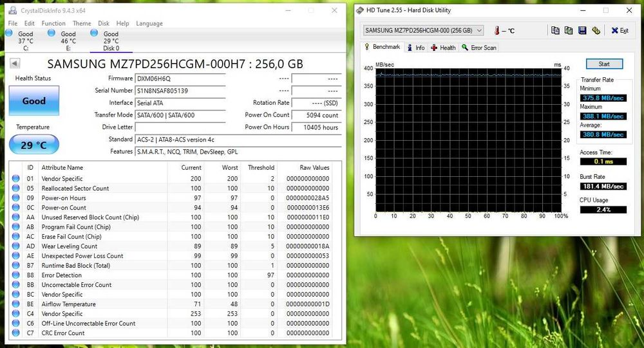
Task: Open HD Tune options icon
Action: tap(596, 30)
